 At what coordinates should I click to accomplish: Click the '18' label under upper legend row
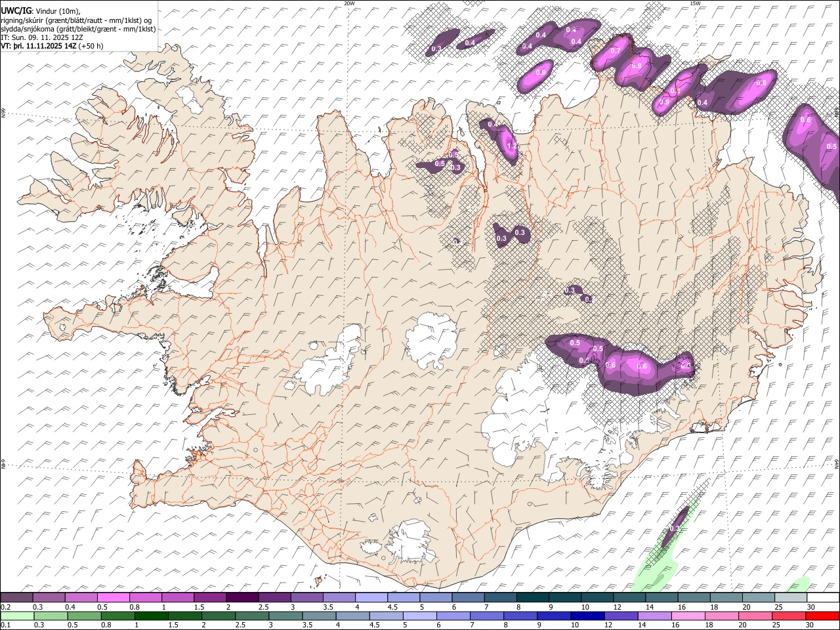(x=714, y=607)
